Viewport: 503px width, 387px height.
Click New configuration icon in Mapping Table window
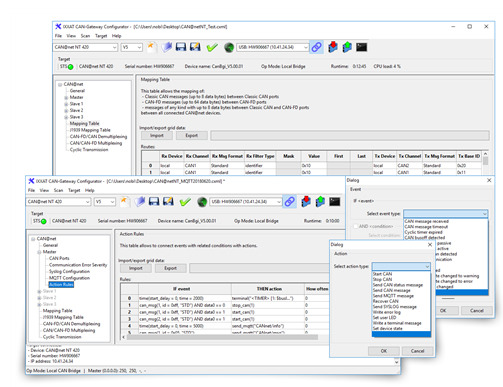tap(152, 47)
